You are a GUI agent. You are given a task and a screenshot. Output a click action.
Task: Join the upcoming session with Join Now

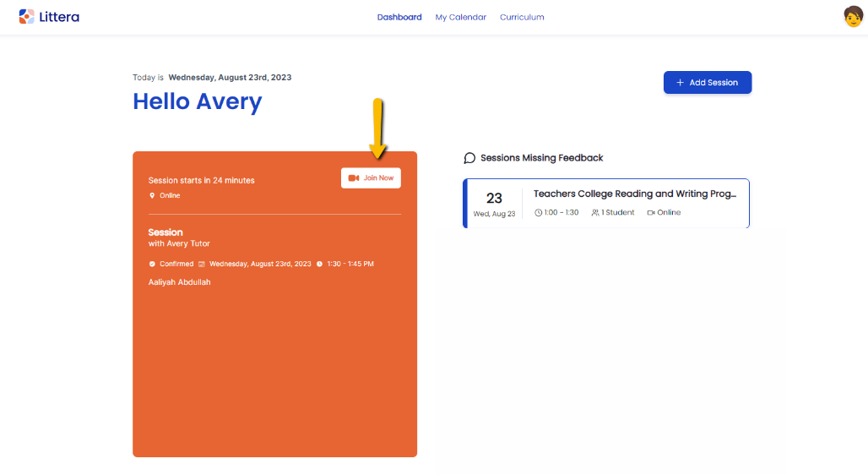372,178
